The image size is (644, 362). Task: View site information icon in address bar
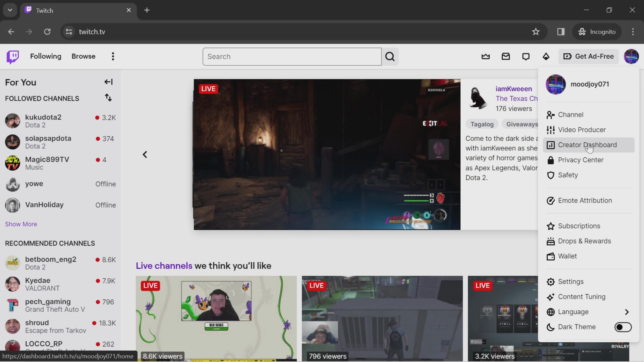click(x=69, y=32)
